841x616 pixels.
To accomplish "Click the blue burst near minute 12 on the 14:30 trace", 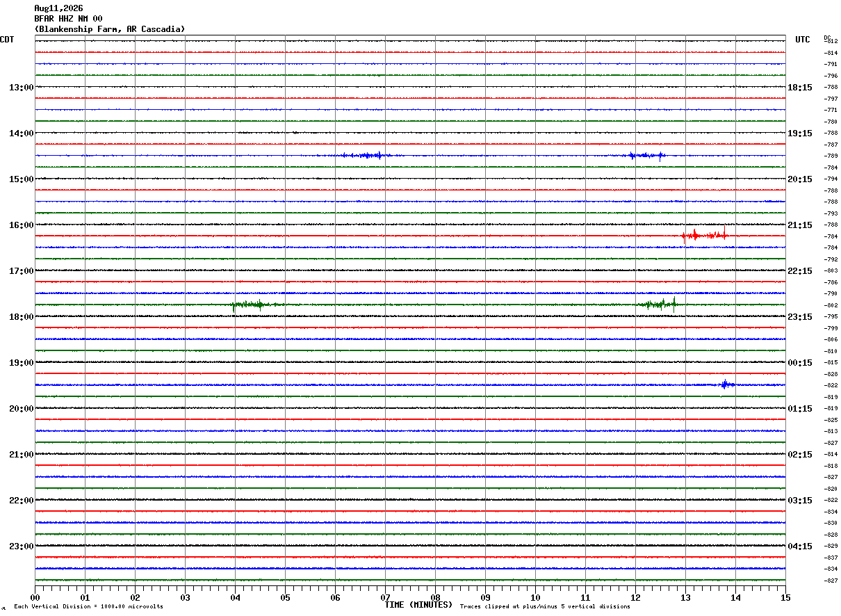I will coord(646,155).
